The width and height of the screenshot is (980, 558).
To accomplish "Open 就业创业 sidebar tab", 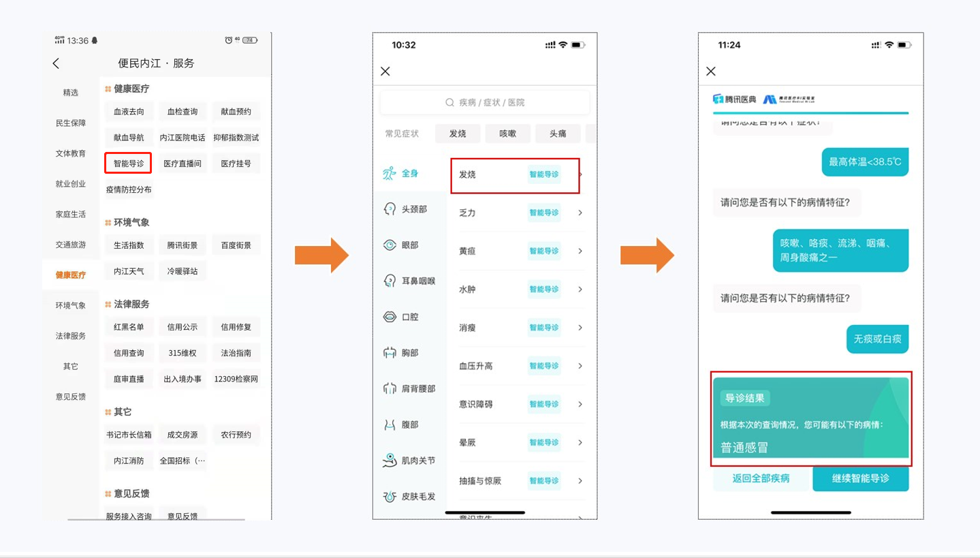I will click(71, 184).
